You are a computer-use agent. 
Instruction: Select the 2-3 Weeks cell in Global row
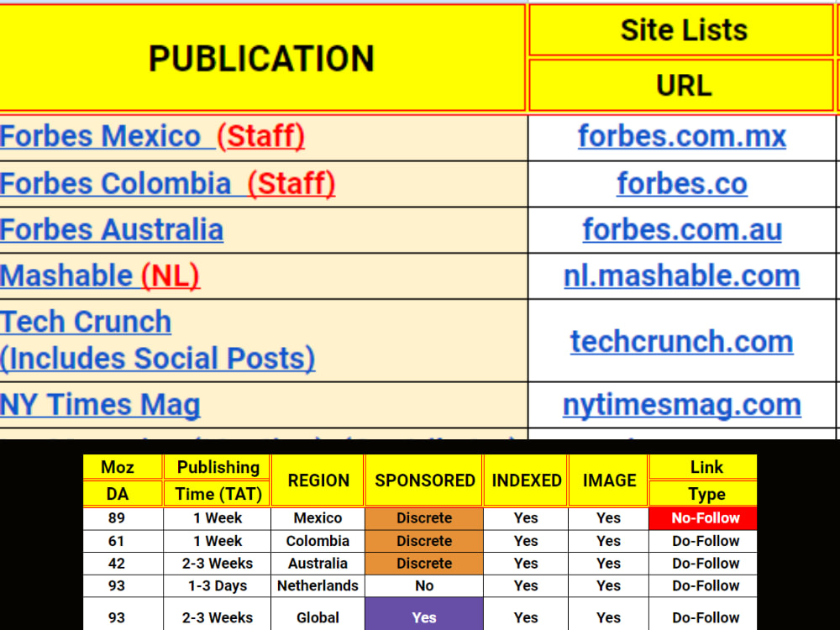point(217,614)
